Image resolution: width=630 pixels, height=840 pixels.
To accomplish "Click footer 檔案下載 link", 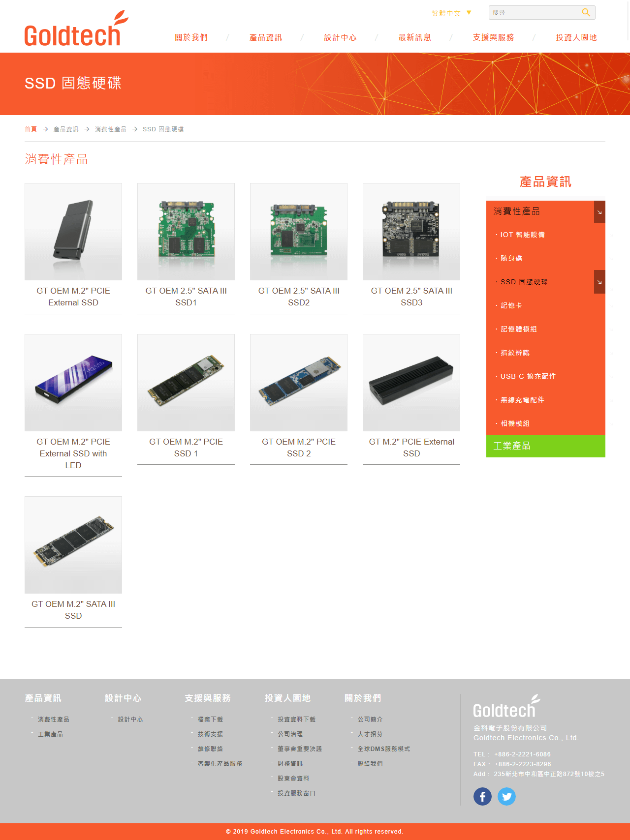I will (x=210, y=719).
